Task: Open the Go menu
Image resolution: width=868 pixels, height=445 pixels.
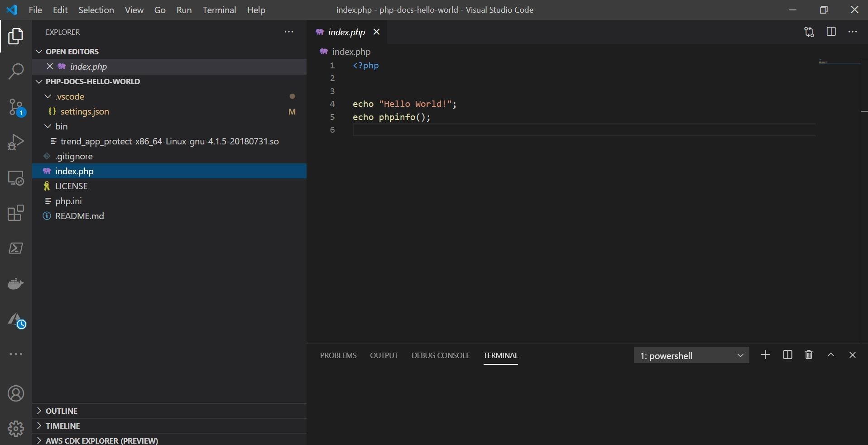Action: pyautogui.click(x=160, y=10)
